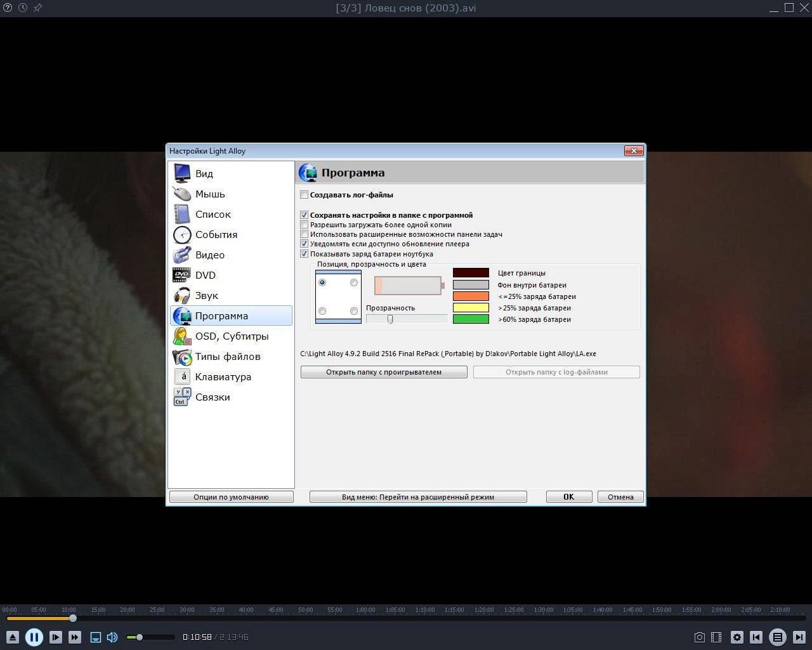Click the battery preview image

click(x=409, y=286)
